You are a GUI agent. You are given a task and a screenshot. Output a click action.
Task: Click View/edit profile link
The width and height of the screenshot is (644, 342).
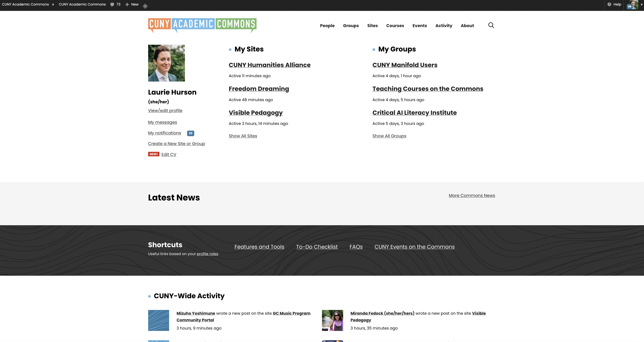click(165, 111)
